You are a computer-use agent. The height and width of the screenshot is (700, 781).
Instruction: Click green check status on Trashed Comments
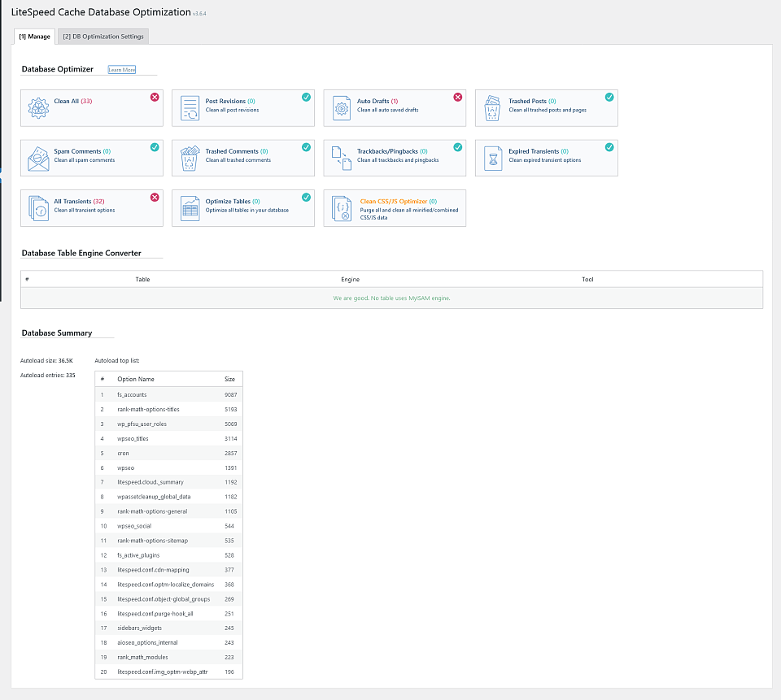(x=307, y=147)
